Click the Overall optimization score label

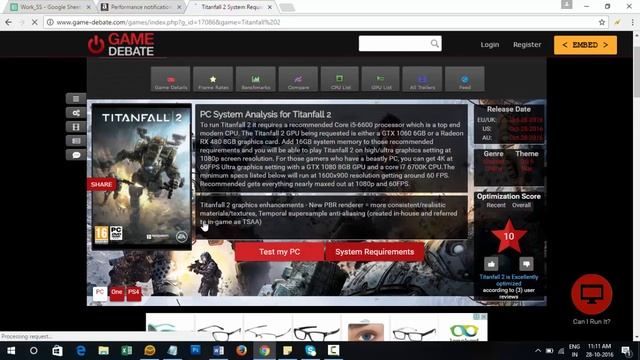click(x=522, y=205)
